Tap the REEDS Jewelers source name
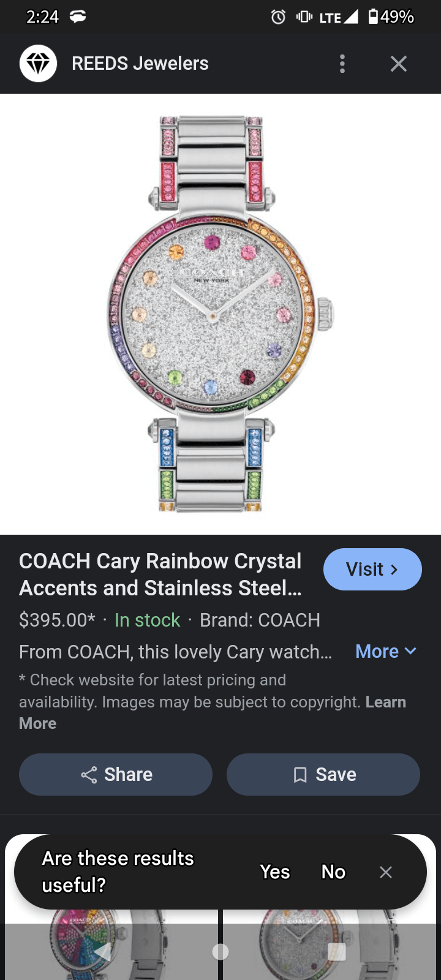Screen dimensions: 441x980 coord(140,63)
